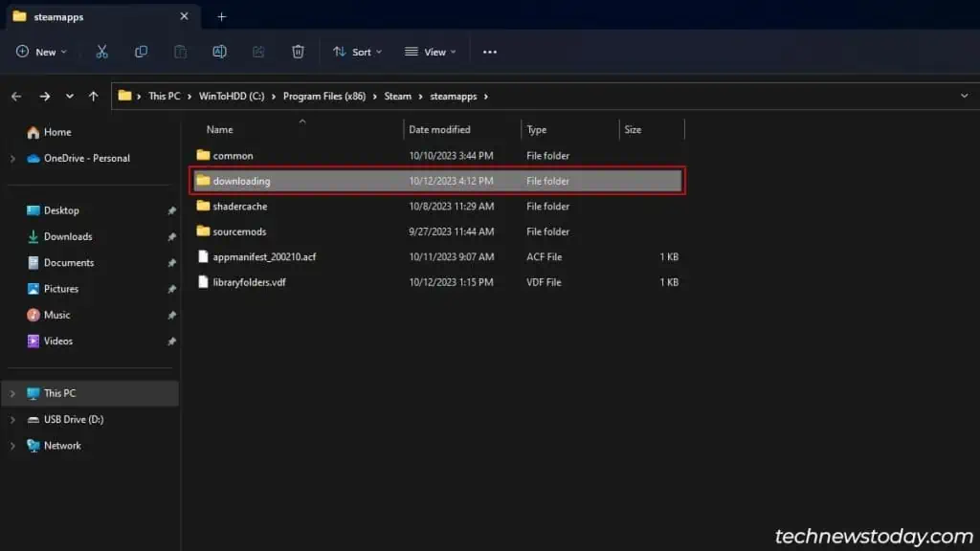Viewport: 980px width, 551px height.
Task: Click pin icon next to Music
Action: pos(171,316)
